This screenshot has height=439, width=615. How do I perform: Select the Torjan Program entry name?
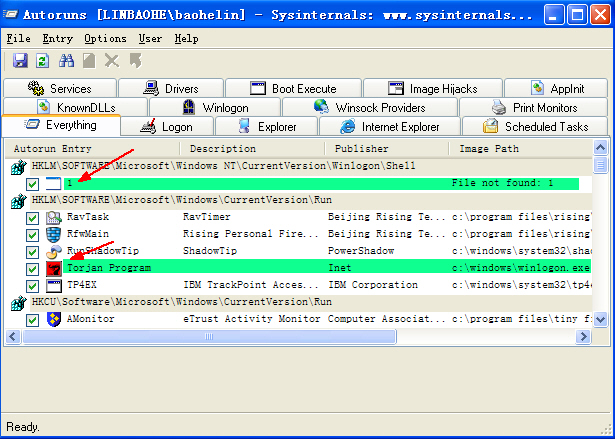pyautogui.click(x=109, y=268)
